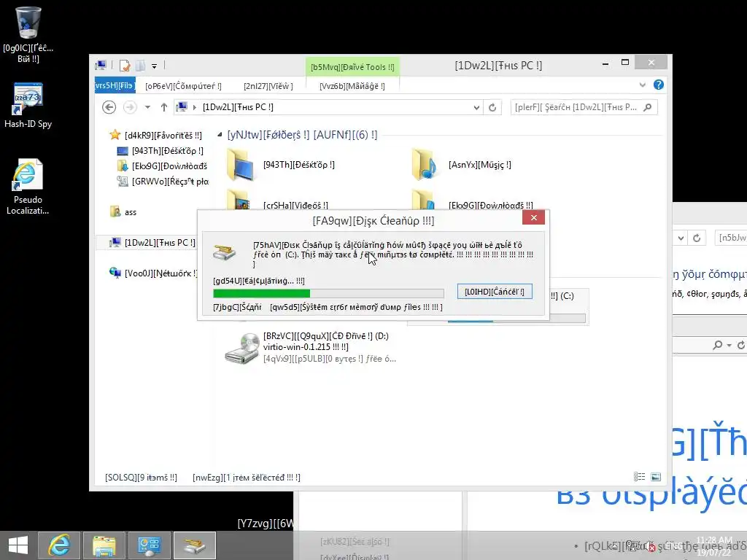Image resolution: width=747 pixels, height=560 pixels.
Task: Click the Start button on taskbar
Action: point(18,545)
